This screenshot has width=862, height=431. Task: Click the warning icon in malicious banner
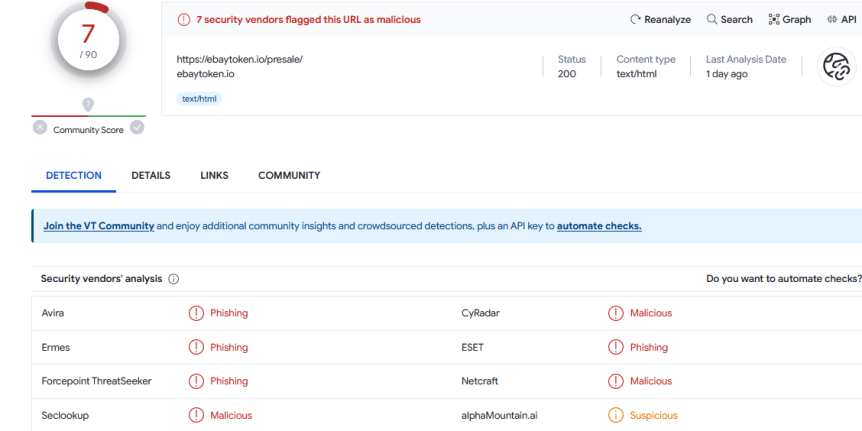tap(183, 20)
